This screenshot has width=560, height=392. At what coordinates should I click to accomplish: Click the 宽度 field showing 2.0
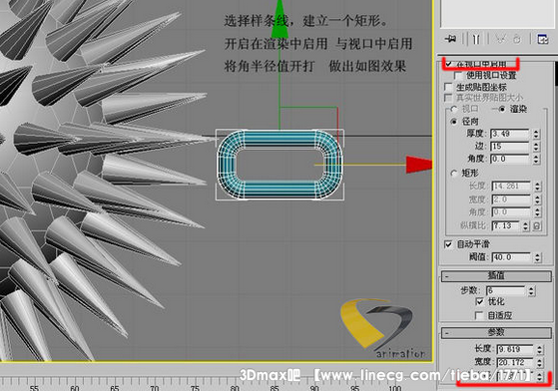[511, 199]
